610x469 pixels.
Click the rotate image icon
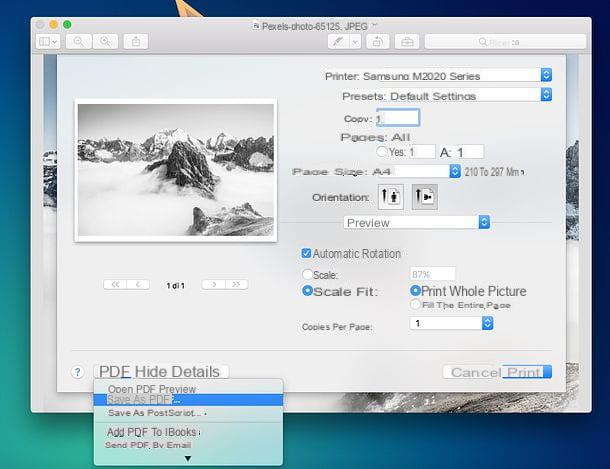(377, 42)
